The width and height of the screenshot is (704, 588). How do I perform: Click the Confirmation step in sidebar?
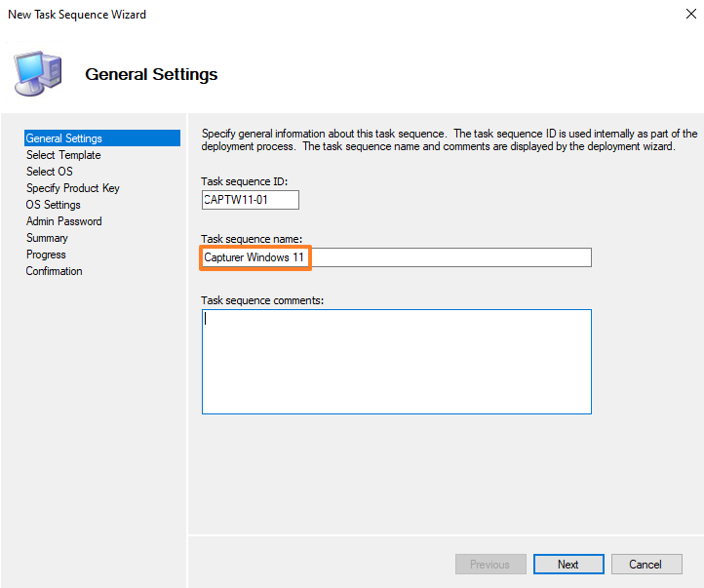click(55, 271)
